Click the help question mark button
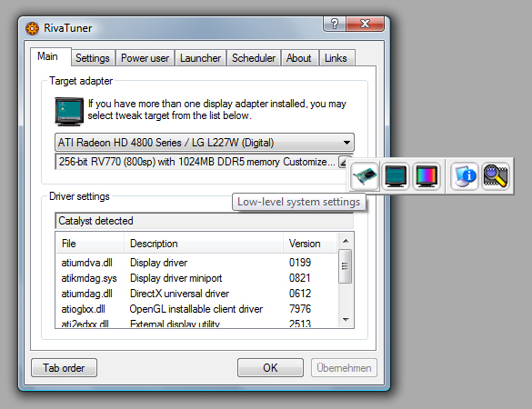This screenshot has height=409, width=532. (x=334, y=24)
